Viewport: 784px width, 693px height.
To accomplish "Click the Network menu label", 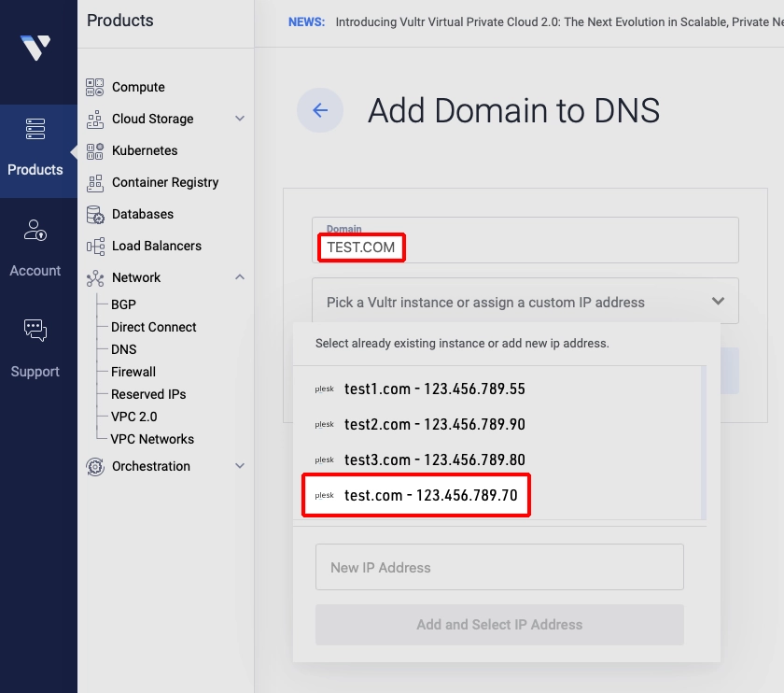I will [136, 277].
